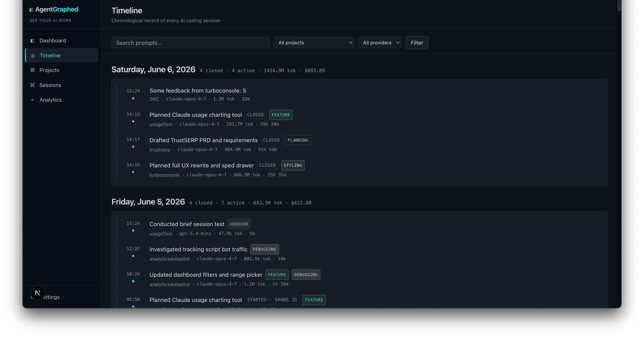Click the UNKNOWN tag

pyautogui.click(x=239, y=224)
